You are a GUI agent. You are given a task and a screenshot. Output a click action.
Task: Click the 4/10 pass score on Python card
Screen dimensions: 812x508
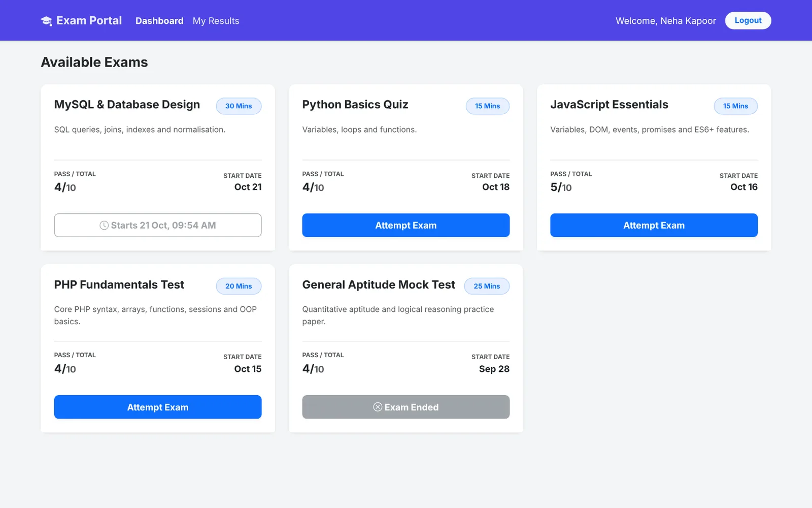point(313,187)
